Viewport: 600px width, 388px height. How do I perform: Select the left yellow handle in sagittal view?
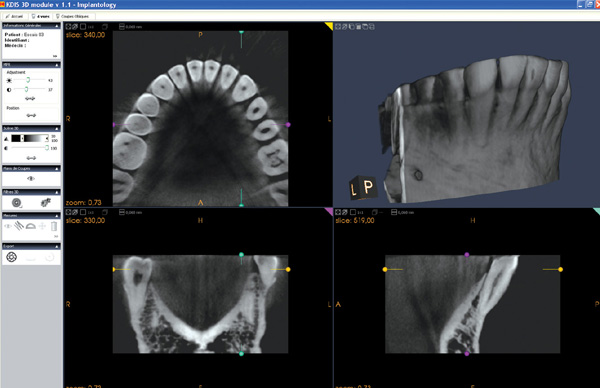pyautogui.click(x=385, y=269)
